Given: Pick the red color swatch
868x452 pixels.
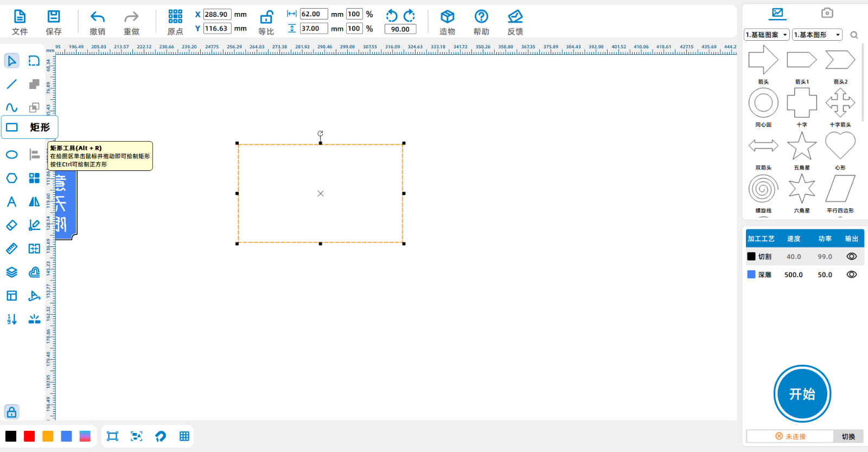Looking at the screenshot, I should click(x=29, y=436).
